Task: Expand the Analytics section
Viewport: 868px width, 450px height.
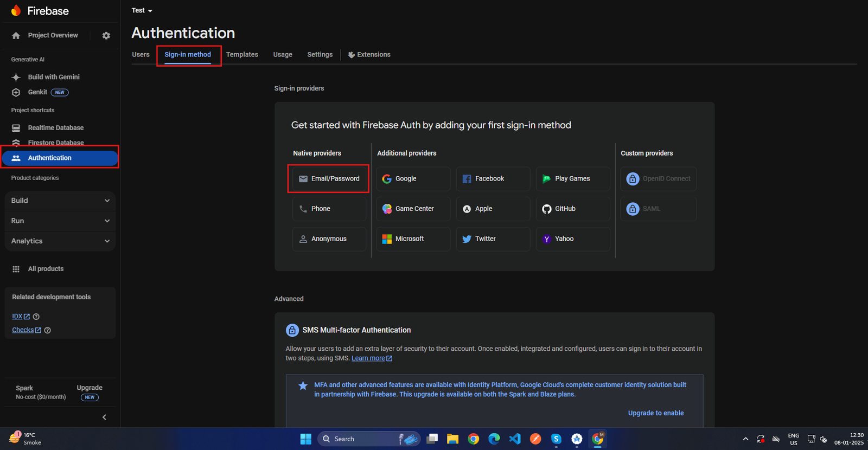Action: click(x=60, y=241)
